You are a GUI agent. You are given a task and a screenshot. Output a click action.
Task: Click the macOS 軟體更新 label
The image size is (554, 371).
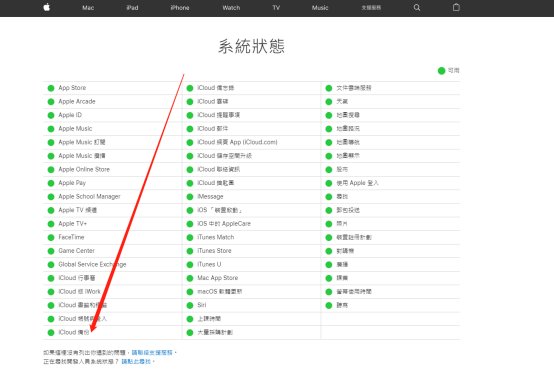click(x=219, y=292)
